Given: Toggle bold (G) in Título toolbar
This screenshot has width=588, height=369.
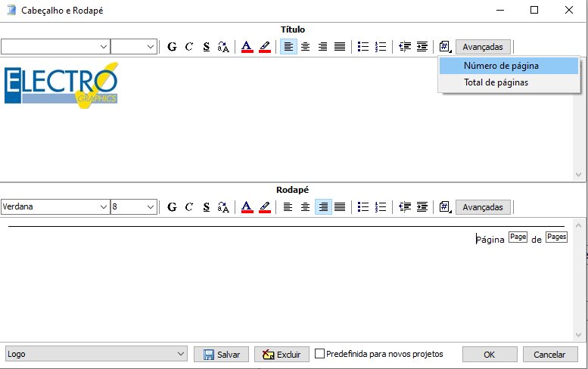Looking at the screenshot, I should [x=172, y=47].
